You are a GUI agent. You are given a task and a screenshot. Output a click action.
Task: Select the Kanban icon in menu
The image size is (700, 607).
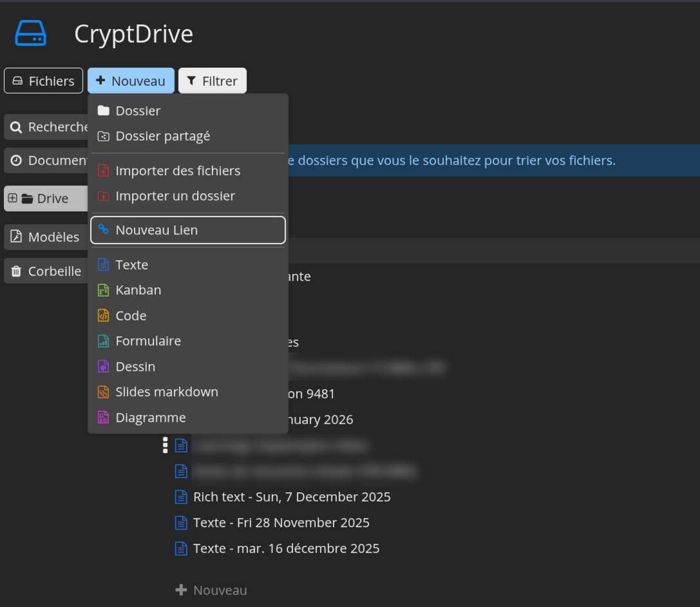103,290
